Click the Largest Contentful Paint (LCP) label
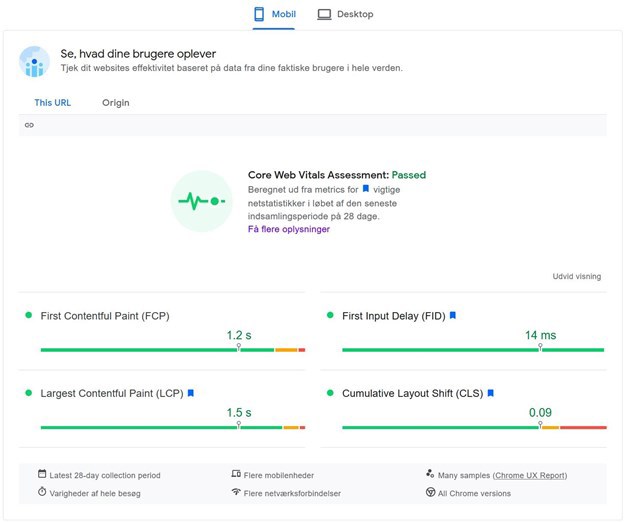The height and width of the screenshot is (522, 626). (x=111, y=393)
